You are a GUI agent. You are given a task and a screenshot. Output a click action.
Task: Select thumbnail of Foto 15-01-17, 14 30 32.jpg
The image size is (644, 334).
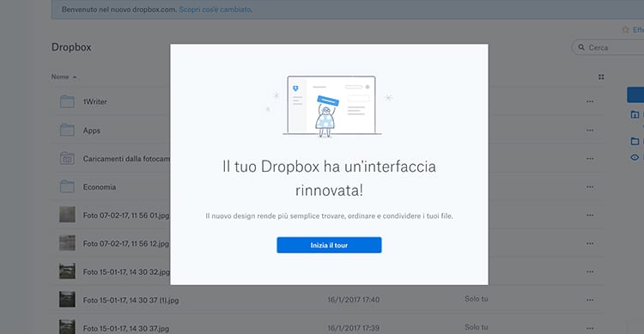pyautogui.click(x=67, y=271)
